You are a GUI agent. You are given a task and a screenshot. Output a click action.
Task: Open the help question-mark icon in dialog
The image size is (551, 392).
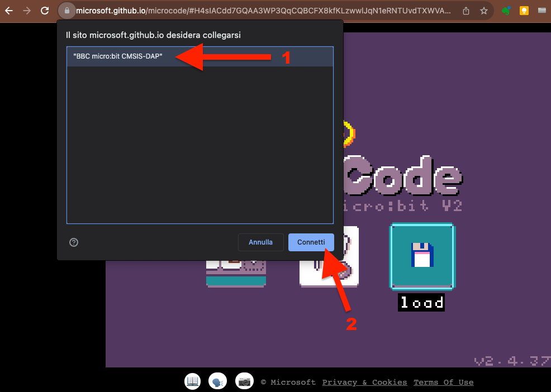point(74,242)
